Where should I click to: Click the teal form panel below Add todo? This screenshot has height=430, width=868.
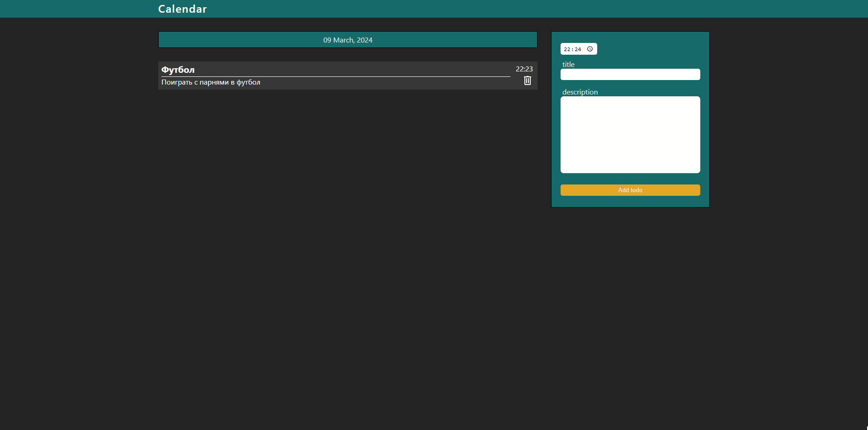[630, 202]
